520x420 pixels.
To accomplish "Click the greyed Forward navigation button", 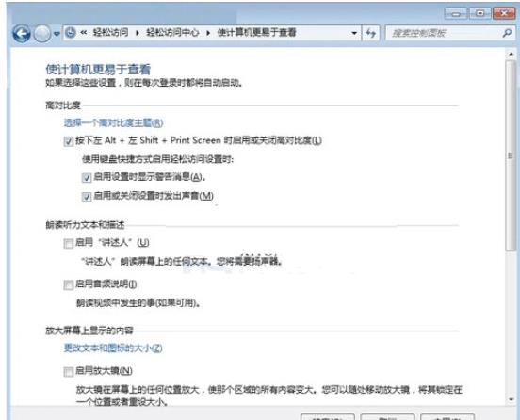I will coord(42,34).
